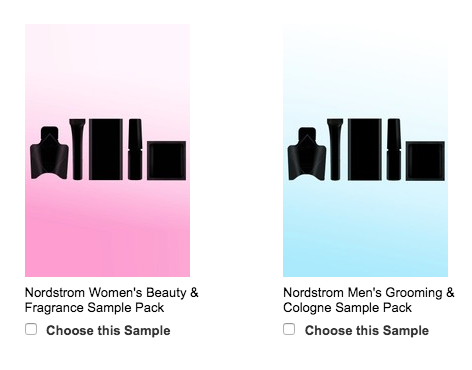Click the lipstick silhouette in Women's pack
This screenshot has height=370, width=472.
135,149
